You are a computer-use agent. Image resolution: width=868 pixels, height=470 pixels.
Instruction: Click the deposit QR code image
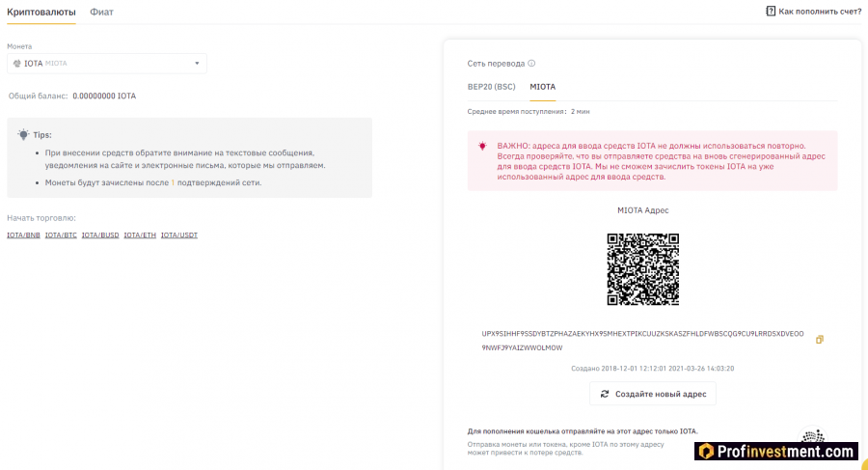pos(642,269)
